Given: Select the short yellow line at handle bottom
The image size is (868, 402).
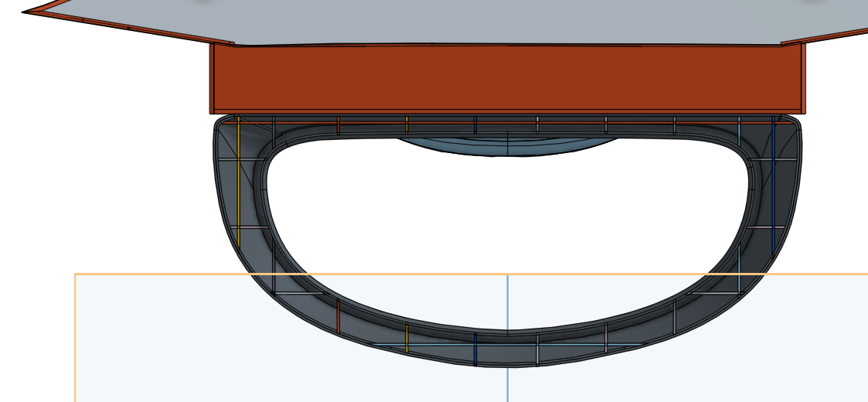Looking at the screenshot, I should coord(407,338).
